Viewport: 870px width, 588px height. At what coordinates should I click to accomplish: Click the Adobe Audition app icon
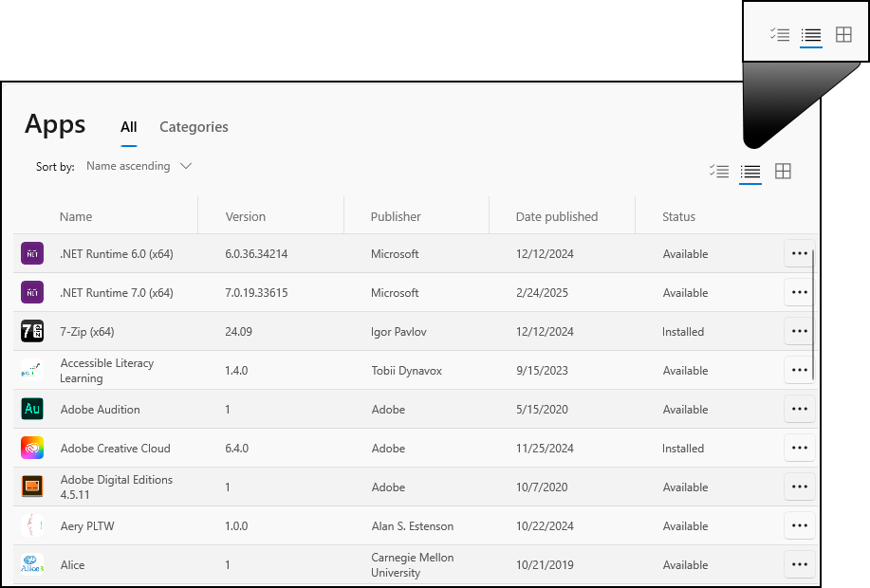[x=32, y=409]
